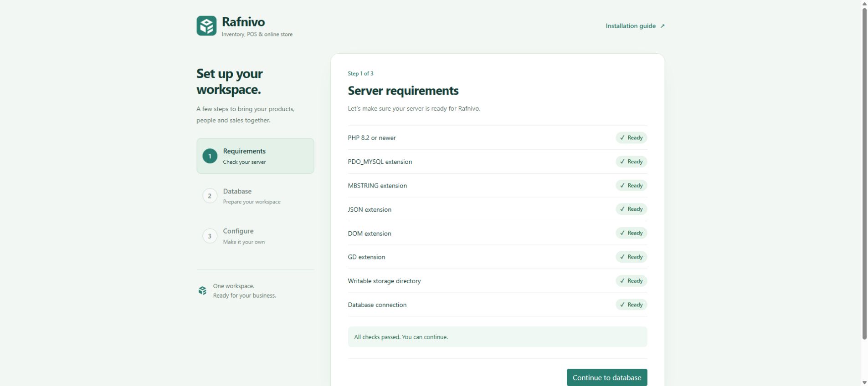This screenshot has height=386, width=868.
Task: Click the Ready badge for DOM extension
Action: (x=631, y=233)
